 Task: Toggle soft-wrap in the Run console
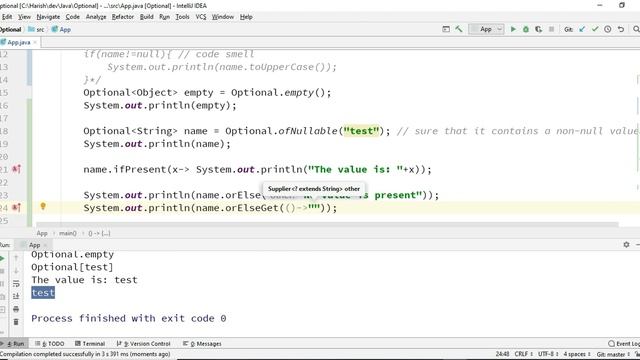click(16, 283)
